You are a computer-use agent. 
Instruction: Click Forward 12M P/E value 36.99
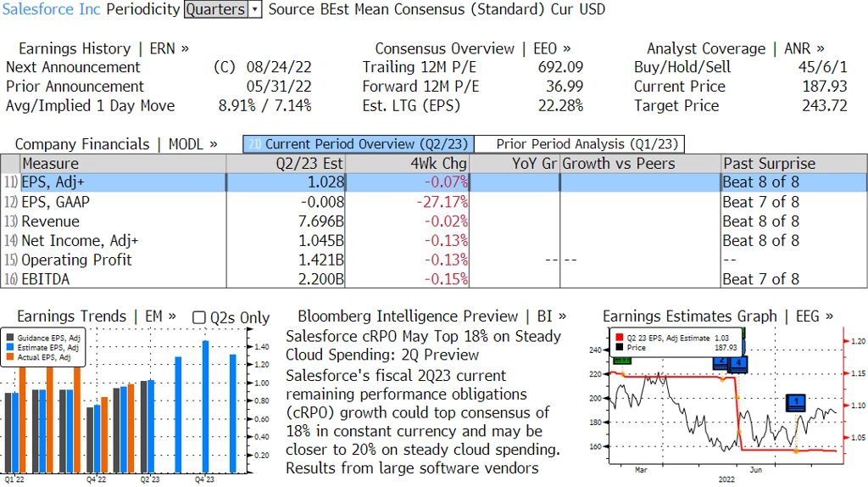point(564,87)
